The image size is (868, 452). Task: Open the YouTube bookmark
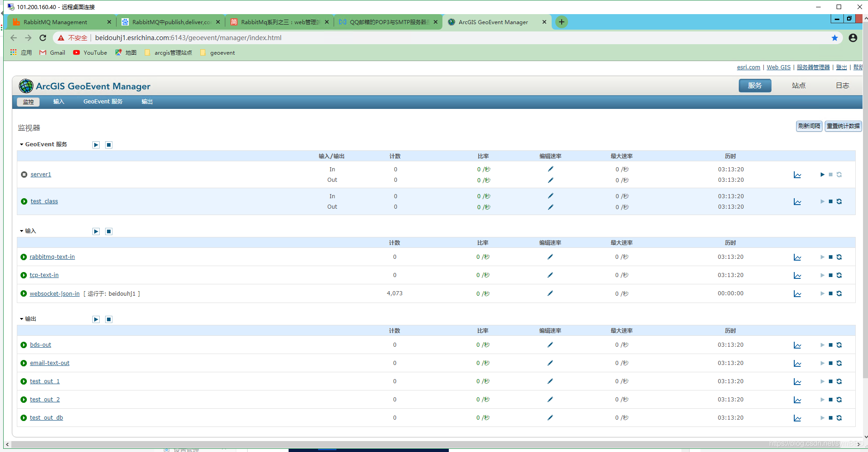click(x=90, y=53)
